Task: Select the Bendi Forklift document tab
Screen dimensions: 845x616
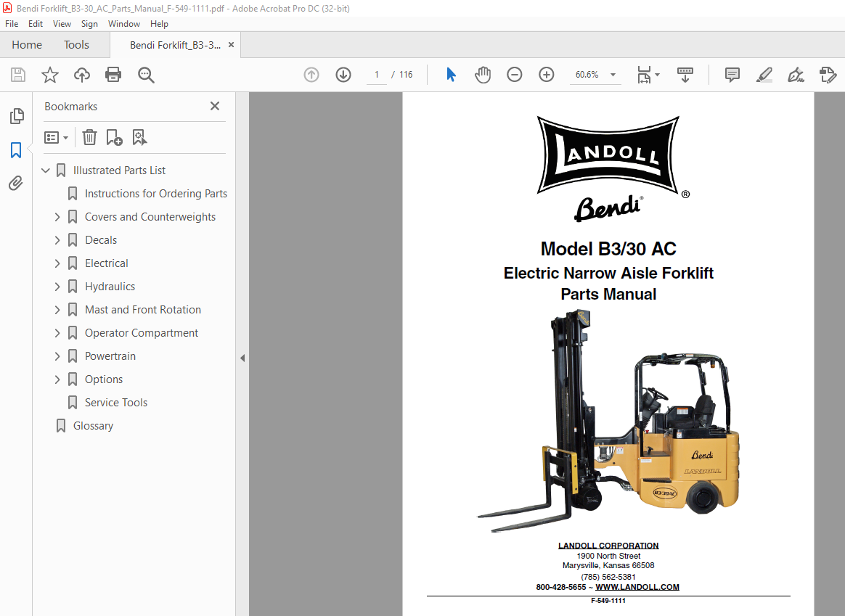Action: coord(175,45)
